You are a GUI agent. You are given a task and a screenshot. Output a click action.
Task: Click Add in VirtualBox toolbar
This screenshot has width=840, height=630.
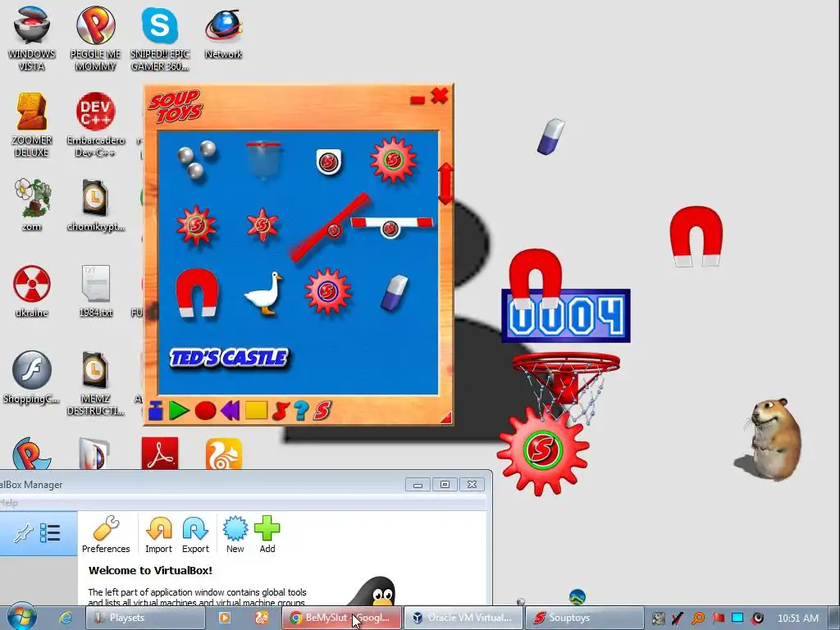(x=267, y=534)
